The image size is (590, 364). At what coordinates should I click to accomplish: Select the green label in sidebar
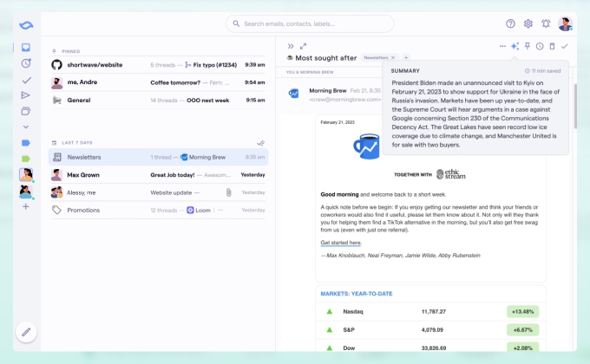point(25,159)
